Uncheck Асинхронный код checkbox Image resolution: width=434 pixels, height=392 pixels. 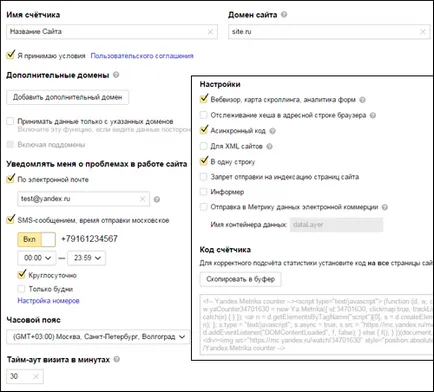click(204, 130)
